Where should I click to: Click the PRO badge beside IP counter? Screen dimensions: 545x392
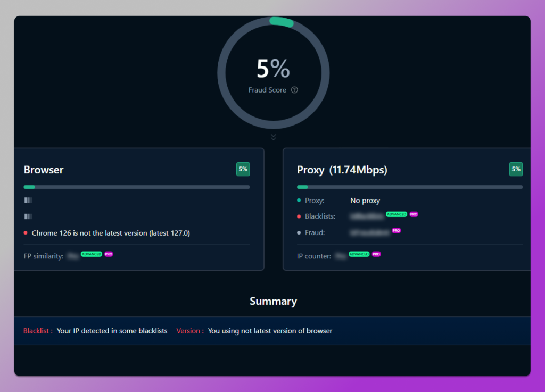click(x=376, y=254)
